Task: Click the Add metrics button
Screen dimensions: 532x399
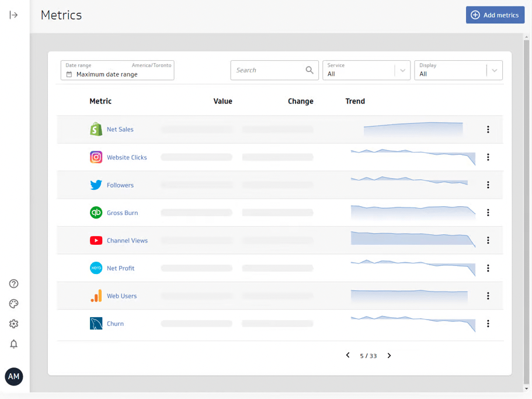Action: (495, 15)
